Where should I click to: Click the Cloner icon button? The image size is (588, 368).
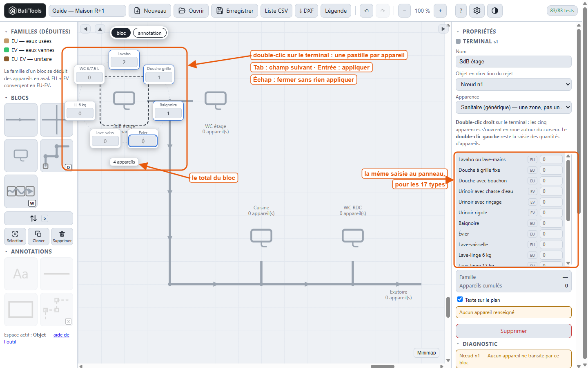38,236
